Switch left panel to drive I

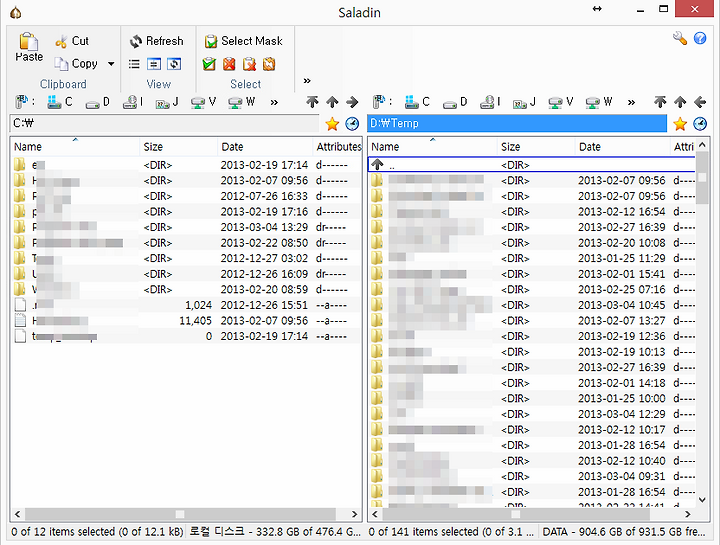[x=133, y=102]
